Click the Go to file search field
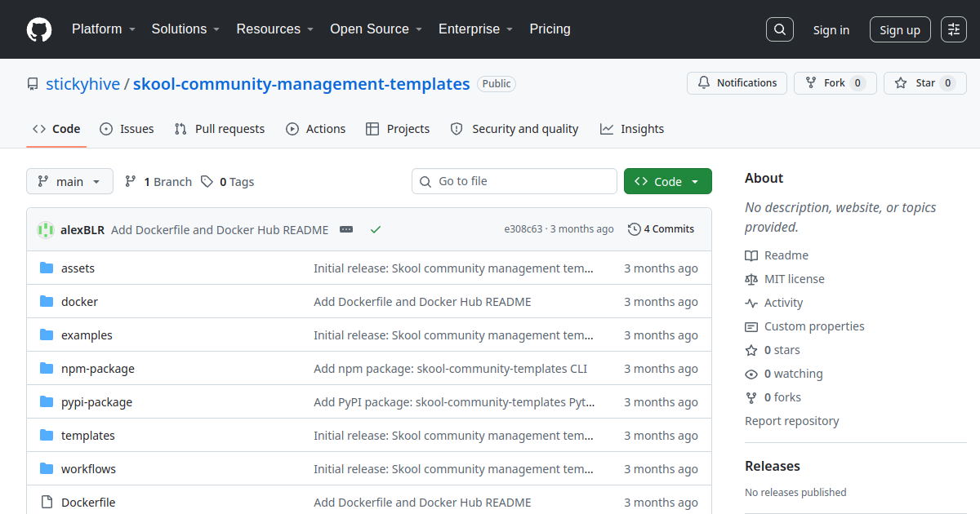 click(514, 181)
